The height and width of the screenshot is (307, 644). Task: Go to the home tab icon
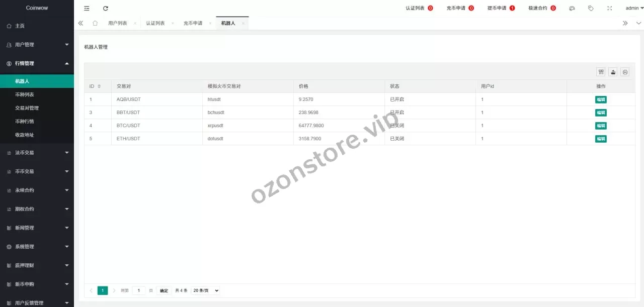point(95,23)
